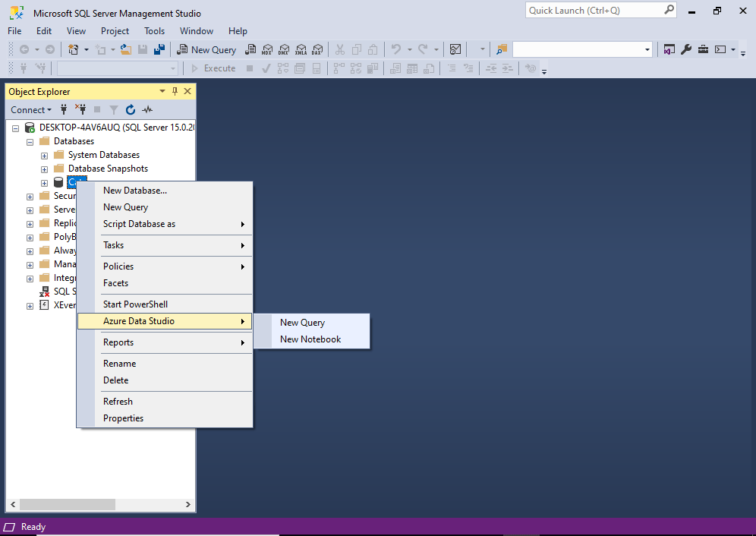Viewport: 756px width, 536px height.
Task: Collapse the DESKTOP-4AV6AUQ server node
Action: click(x=16, y=128)
